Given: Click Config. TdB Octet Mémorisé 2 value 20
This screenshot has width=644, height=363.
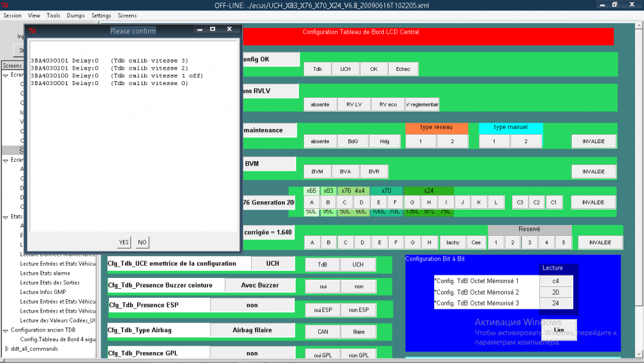Looking at the screenshot, I should 555,292.
